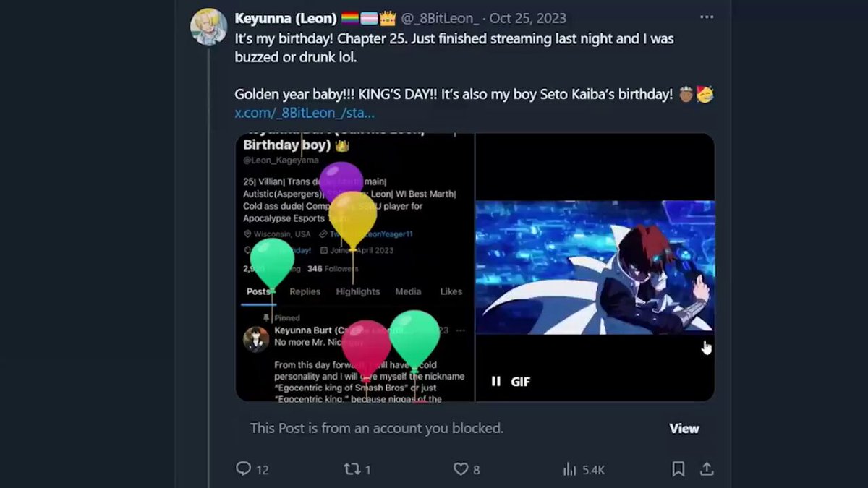The height and width of the screenshot is (488, 868).
Task: Share the post via the upload arrow icon
Action: [x=707, y=469]
